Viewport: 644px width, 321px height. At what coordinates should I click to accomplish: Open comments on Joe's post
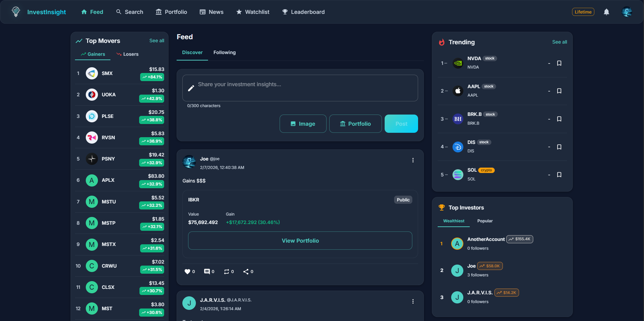coord(207,272)
